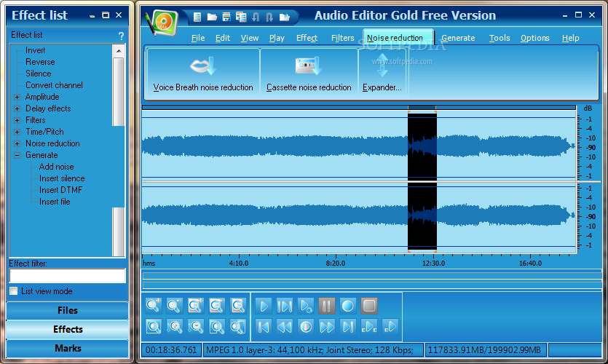Image resolution: width=608 pixels, height=364 pixels.
Task: Open the Edit menu
Action: point(223,38)
